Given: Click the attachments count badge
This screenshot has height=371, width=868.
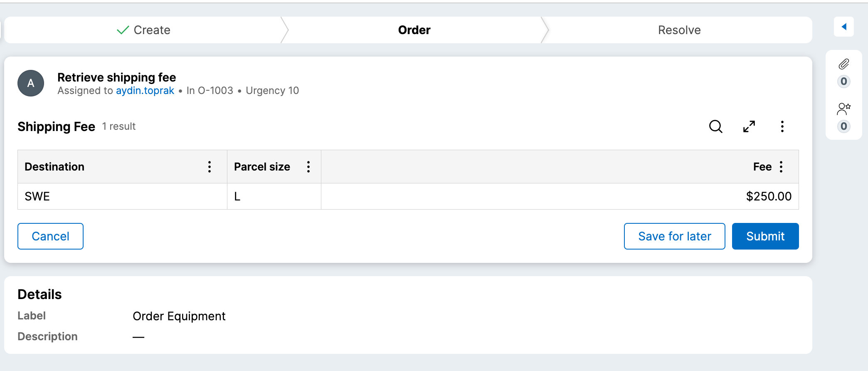Looking at the screenshot, I should tap(843, 82).
